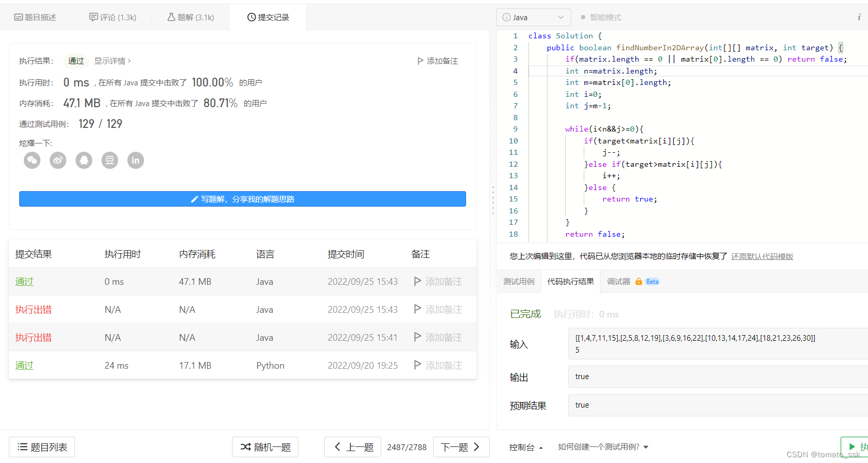Image resolution: width=868 pixels, height=463 pixels.
Task: Click the green run button at bottom right
Action: point(855,447)
